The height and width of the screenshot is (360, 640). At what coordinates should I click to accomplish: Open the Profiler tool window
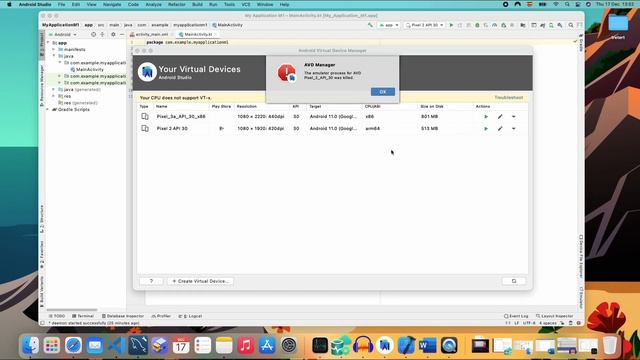coord(161,316)
